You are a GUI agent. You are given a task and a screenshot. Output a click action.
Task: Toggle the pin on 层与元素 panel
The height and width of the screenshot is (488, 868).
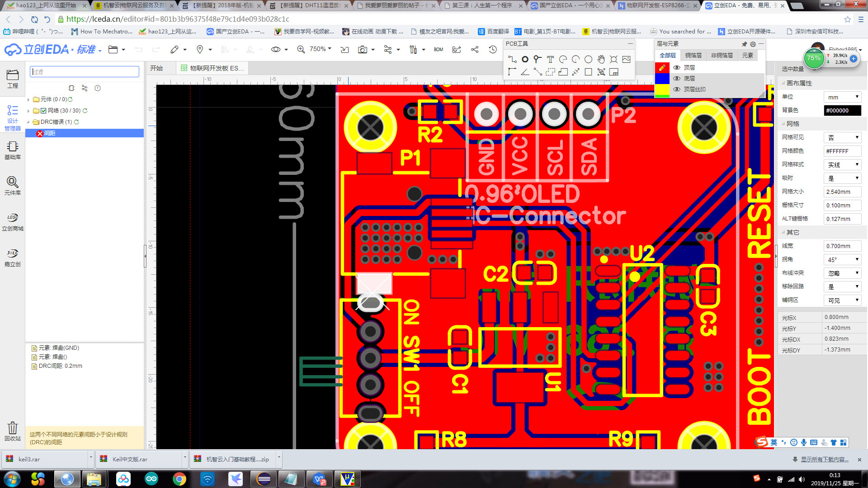[744, 44]
